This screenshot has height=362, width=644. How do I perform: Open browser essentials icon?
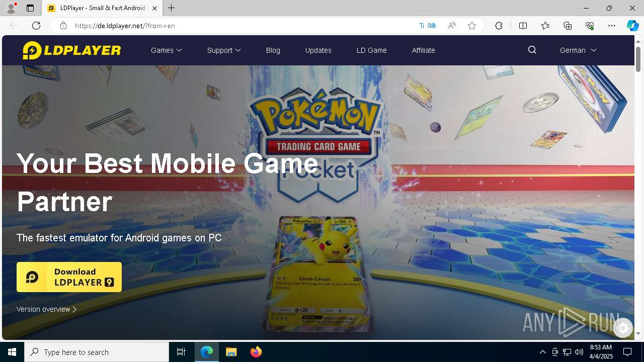590,26
